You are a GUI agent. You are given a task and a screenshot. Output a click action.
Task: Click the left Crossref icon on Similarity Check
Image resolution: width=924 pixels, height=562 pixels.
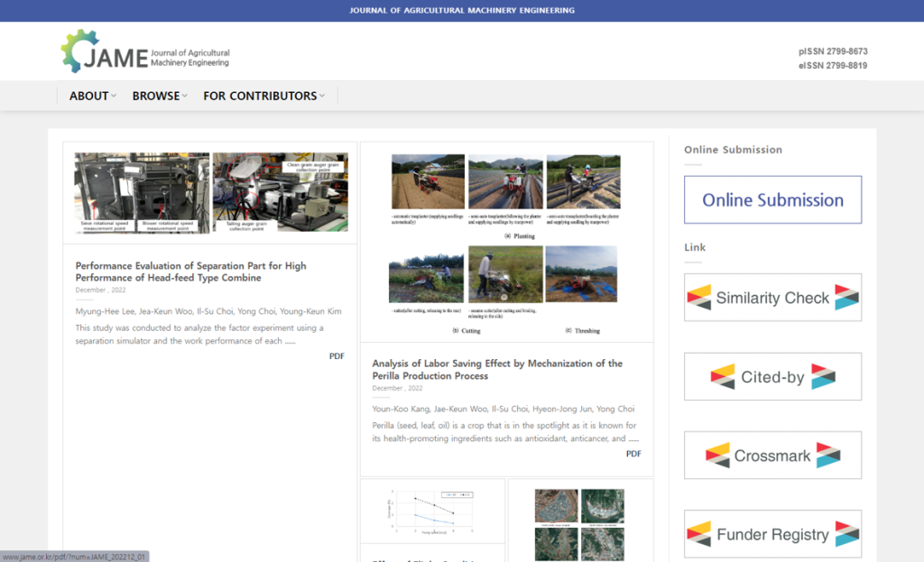pyautogui.click(x=699, y=298)
